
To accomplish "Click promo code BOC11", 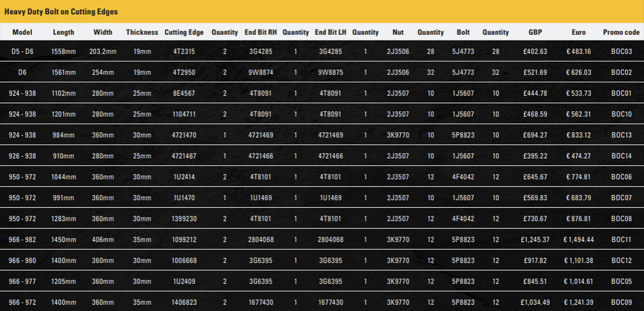I will point(621,240).
